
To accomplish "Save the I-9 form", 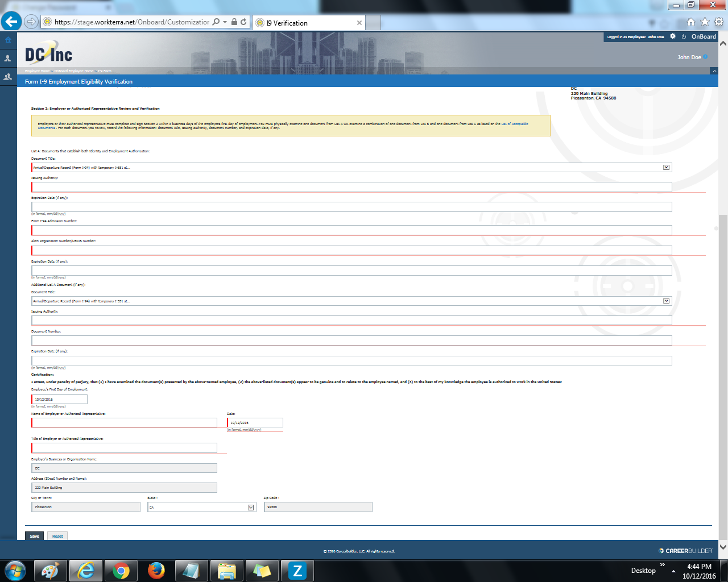I will point(35,536).
